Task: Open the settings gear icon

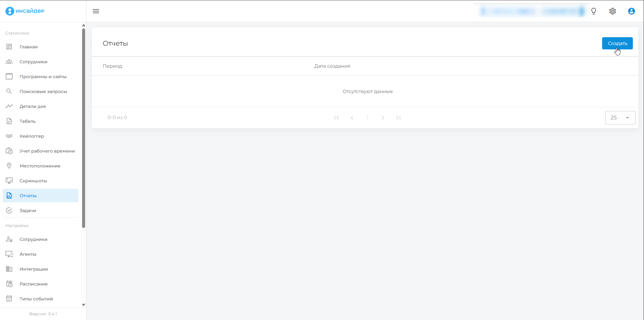Action: tap(613, 11)
